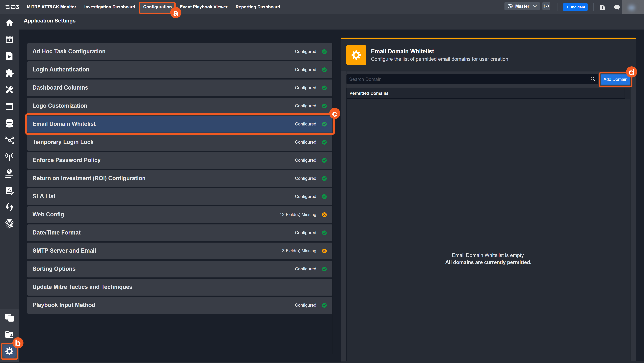Open Reporting Dashboard tab
The image size is (644, 363).
pos(257,7)
